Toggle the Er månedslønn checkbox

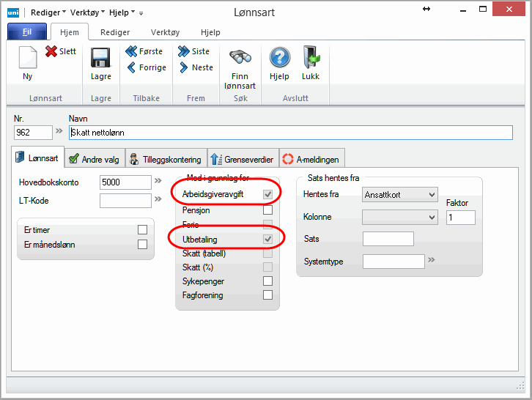tap(142, 245)
